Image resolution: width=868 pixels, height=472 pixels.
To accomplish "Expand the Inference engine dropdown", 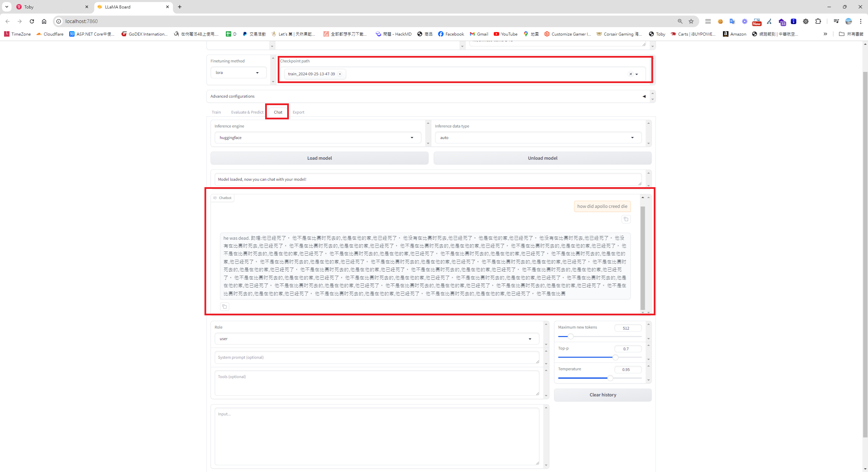I will point(317,138).
